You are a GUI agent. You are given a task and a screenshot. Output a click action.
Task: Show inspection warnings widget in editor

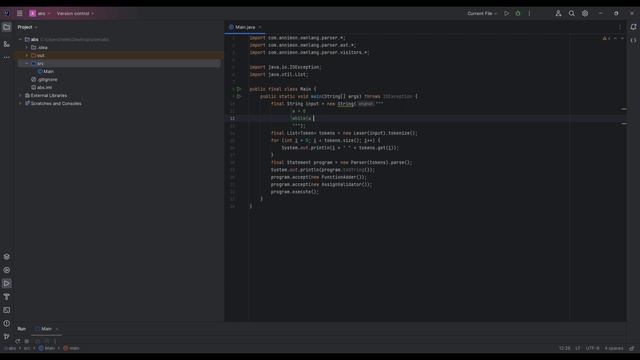coord(606,38)
